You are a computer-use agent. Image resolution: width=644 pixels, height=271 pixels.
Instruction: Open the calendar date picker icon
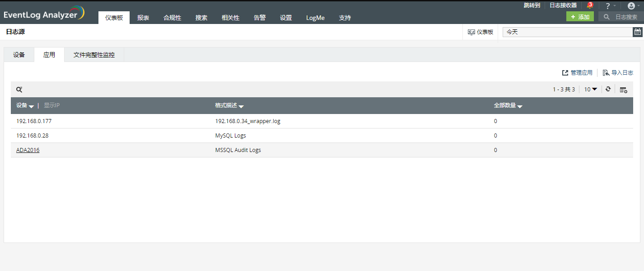pos(637,32)
